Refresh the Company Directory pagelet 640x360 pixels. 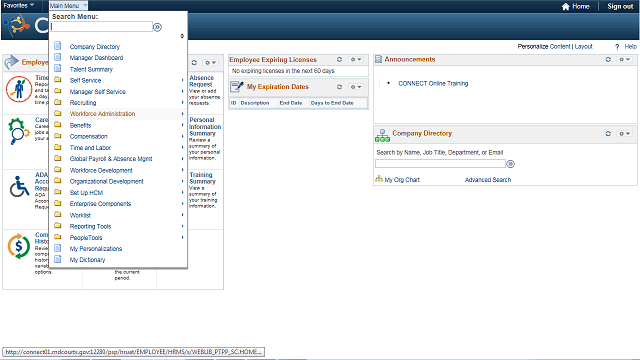click(608, 133)
